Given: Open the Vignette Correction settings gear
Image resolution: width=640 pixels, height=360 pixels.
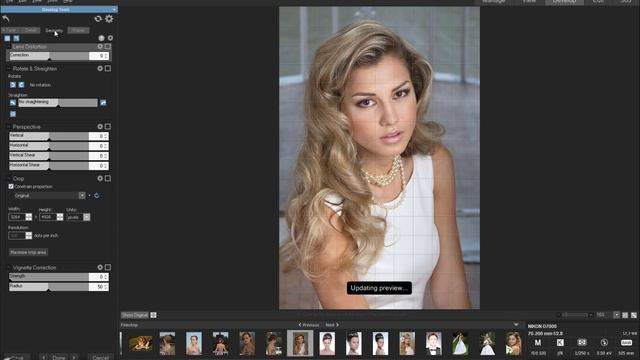Looking at the screenshot, I should 100,267.
